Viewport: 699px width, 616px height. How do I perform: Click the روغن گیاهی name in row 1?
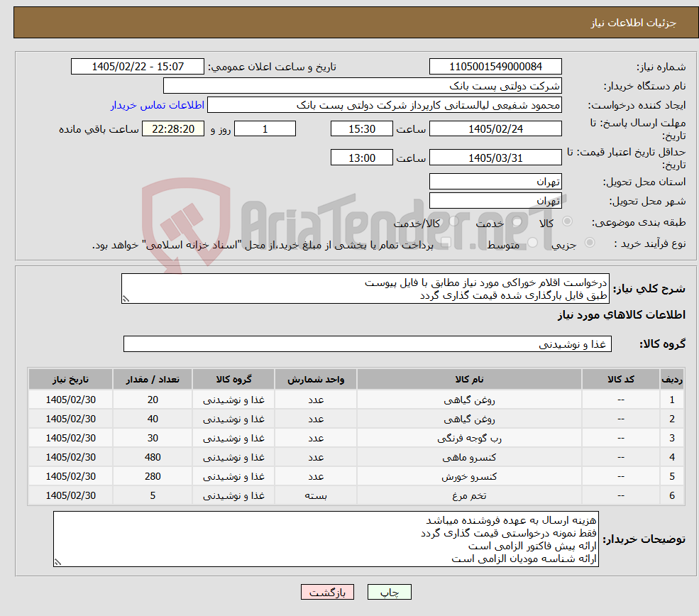469,400
